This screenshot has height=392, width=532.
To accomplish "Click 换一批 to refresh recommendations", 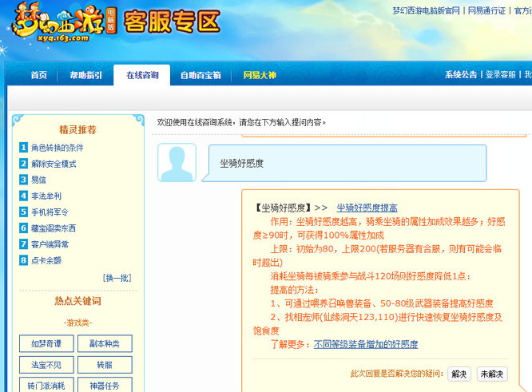I will pos(117,278).
